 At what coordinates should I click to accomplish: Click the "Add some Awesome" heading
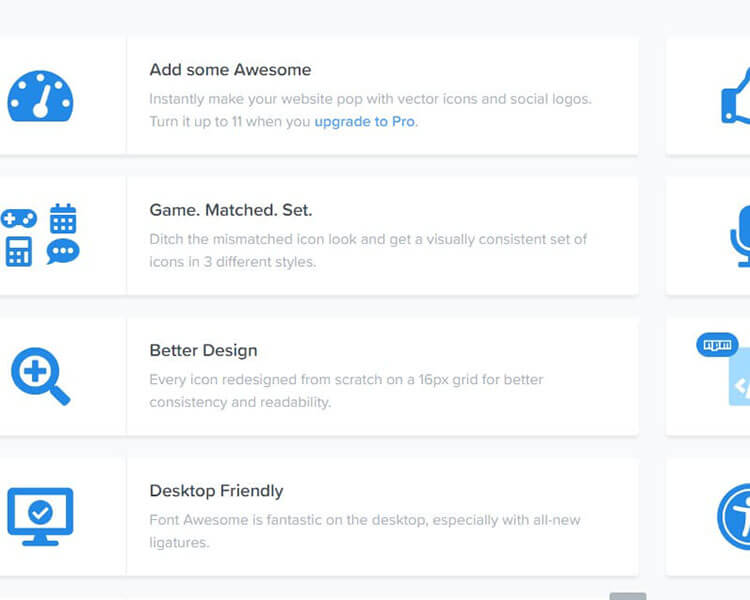(230, 70)
